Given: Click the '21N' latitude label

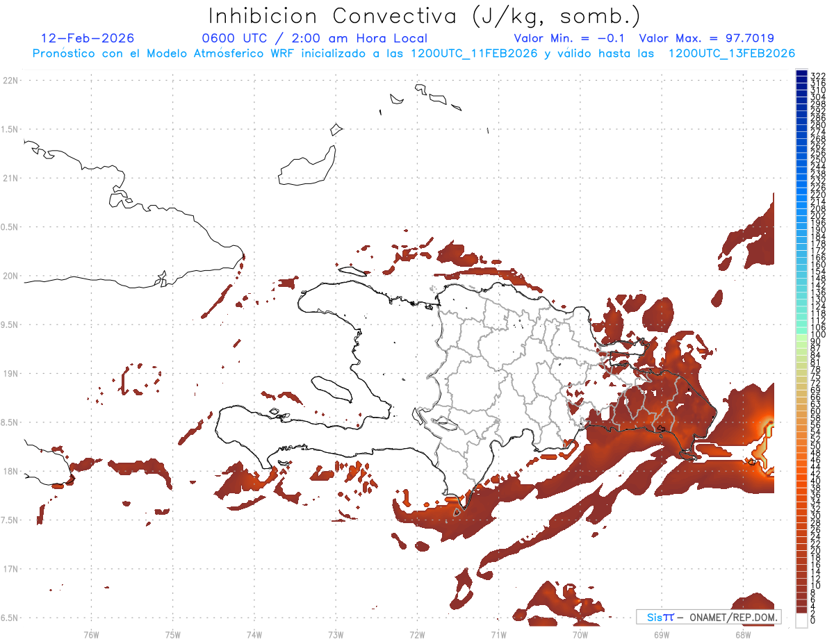Looking at the screenshot, I should click(10, 178).
